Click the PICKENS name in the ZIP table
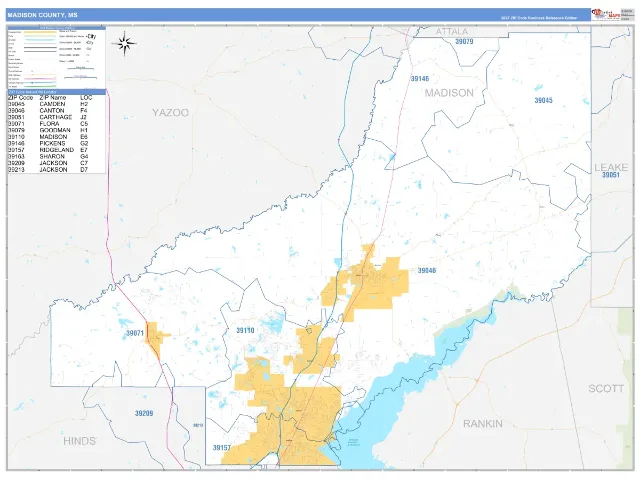This screenshot has width=640, height=480. [x=52, y=143]
